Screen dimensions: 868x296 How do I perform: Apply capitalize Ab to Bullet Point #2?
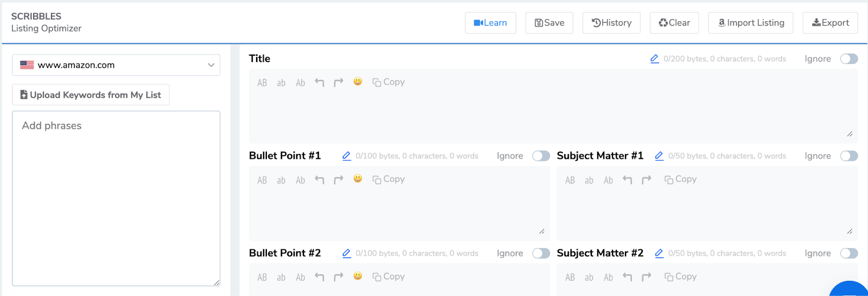click(x=301, y=277)
